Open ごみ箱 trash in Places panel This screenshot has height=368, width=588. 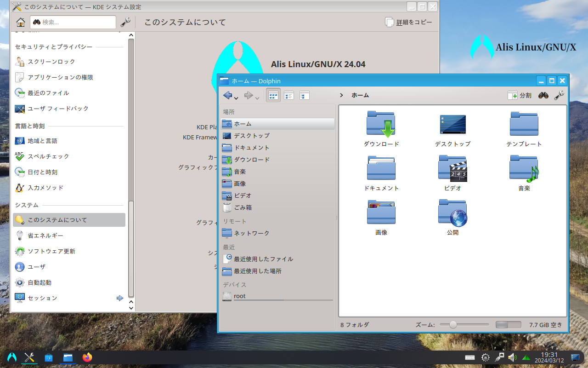[277, 207]
